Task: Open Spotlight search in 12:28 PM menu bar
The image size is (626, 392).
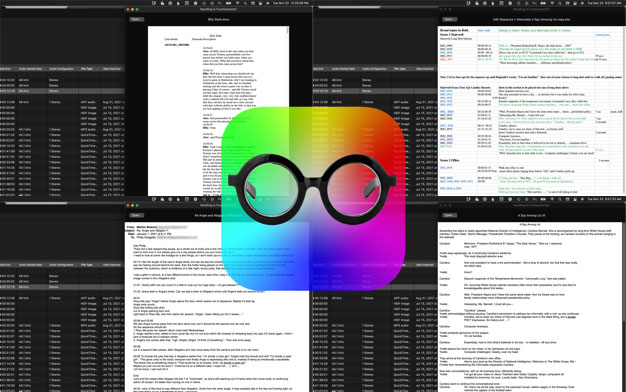Action: 246,3
